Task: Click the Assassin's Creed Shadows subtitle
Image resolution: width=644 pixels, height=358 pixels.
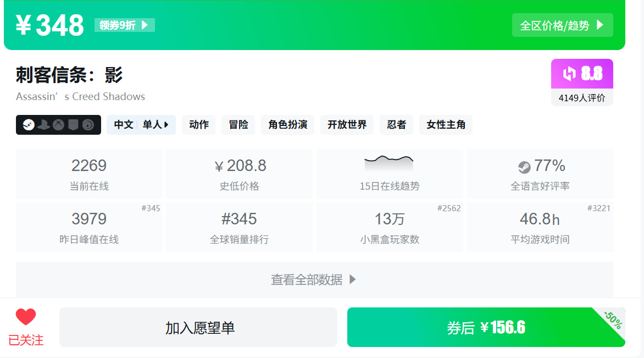Action: pos(80,97)
